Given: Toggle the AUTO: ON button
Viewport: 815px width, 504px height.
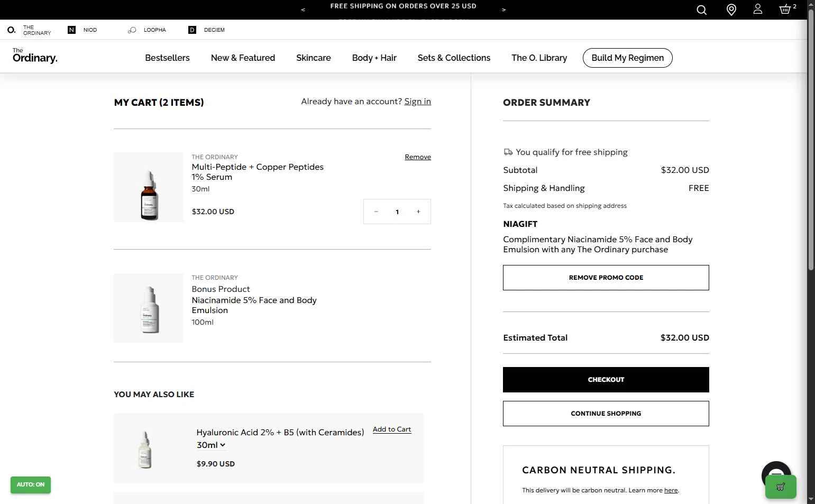Looking at the screenshot, I should [31, 485].
